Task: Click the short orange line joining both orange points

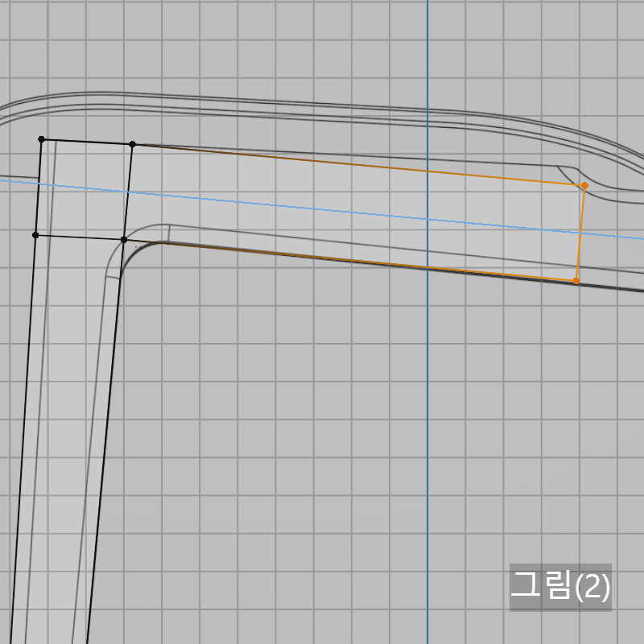Action: pos(580,233)
